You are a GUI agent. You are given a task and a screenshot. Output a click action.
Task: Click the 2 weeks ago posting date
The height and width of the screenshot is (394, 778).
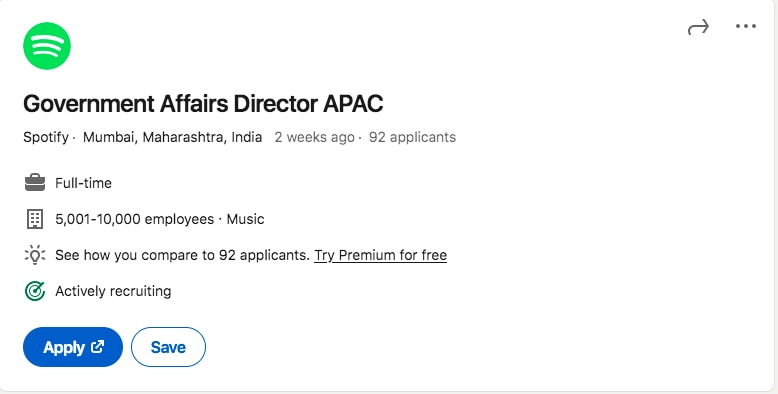[315, 137]
